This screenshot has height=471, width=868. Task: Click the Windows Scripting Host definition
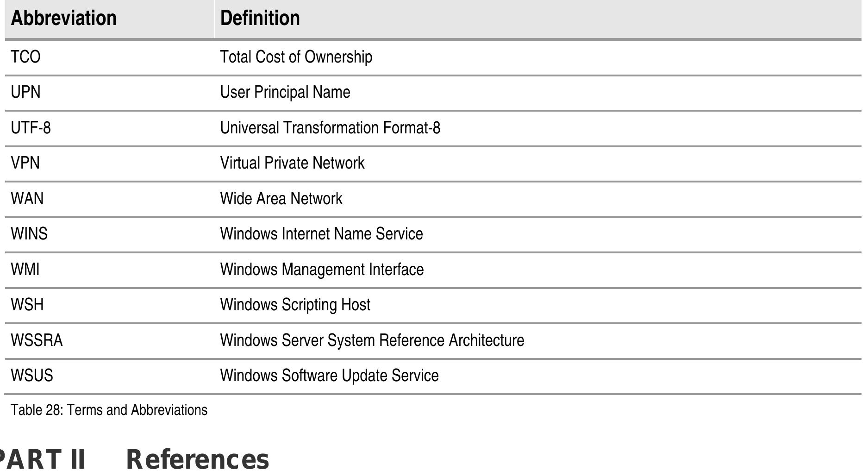tap(295, 305)
